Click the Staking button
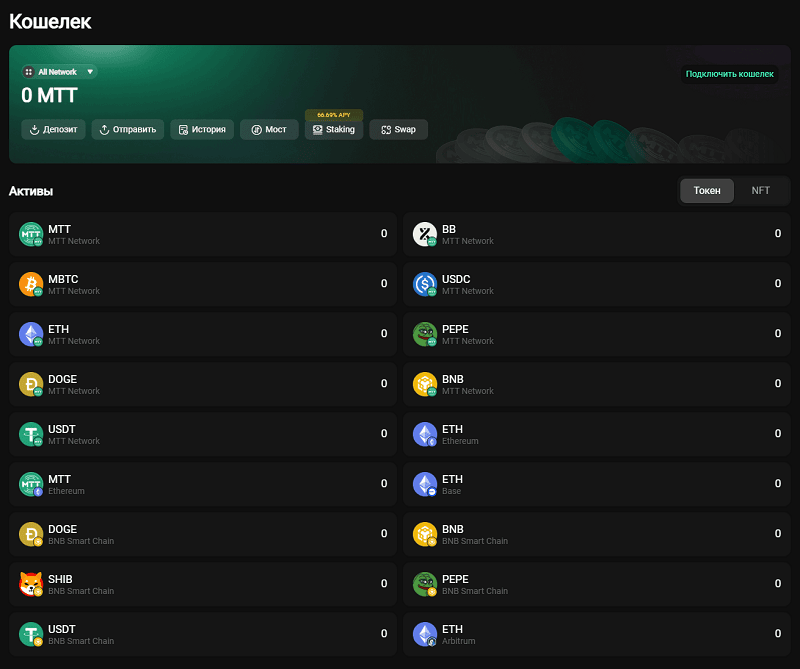The image size is (800, 669). click(334, 129)
